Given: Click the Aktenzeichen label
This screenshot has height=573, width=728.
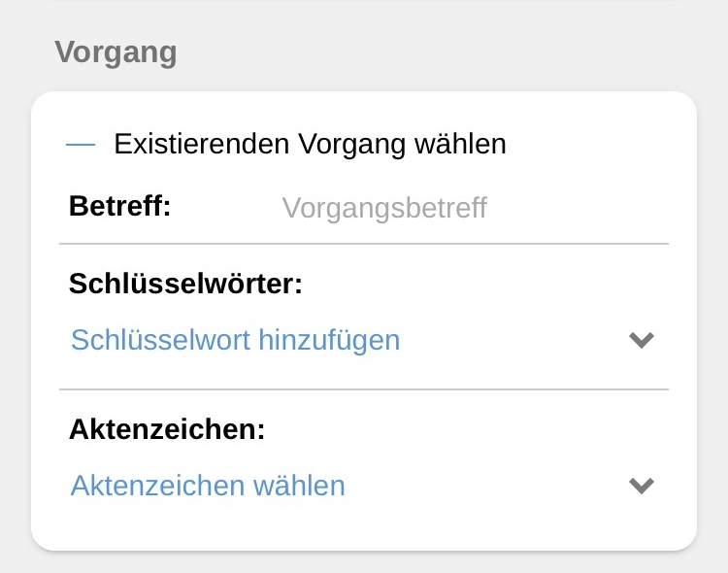Looking at the screenshot, I should (x=167, y=430).
